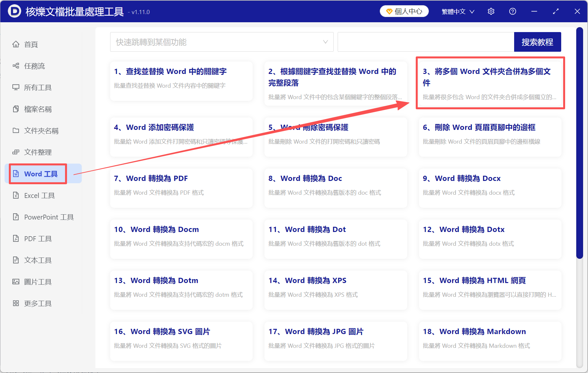This screenshot has width=588, height=373.
Task: Open the Word 轉換為 PDF tool card
Action: click(x=181, y=188)
